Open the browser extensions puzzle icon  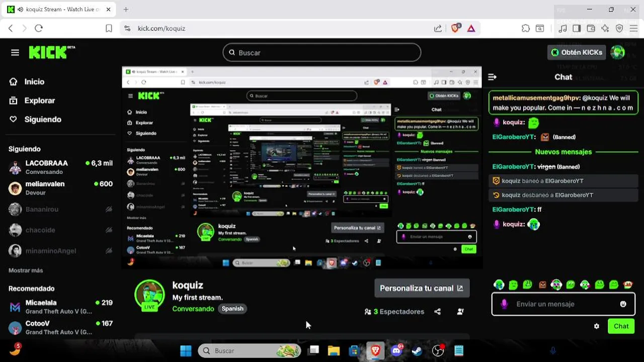pos(526,29)
